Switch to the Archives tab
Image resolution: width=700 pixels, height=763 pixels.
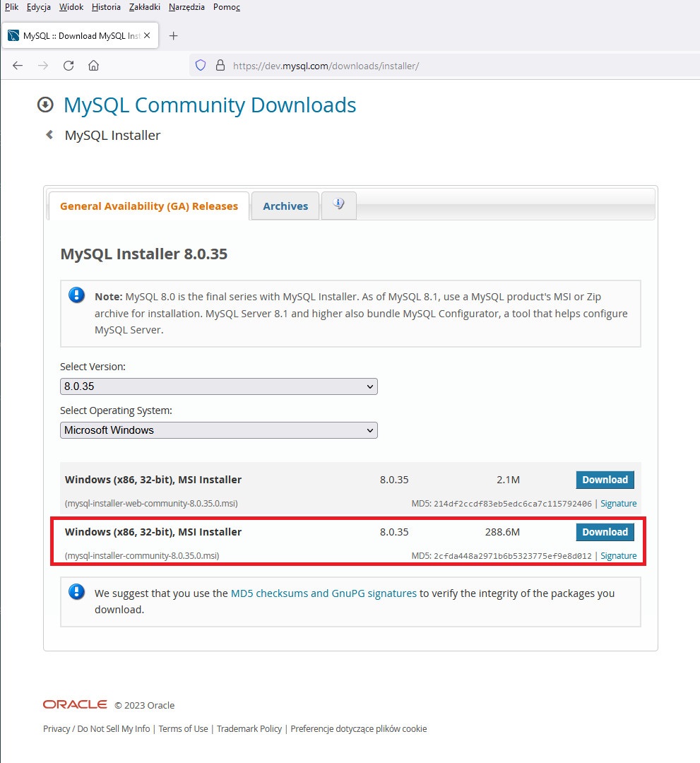pyautogui.click(x=285, y=206)
